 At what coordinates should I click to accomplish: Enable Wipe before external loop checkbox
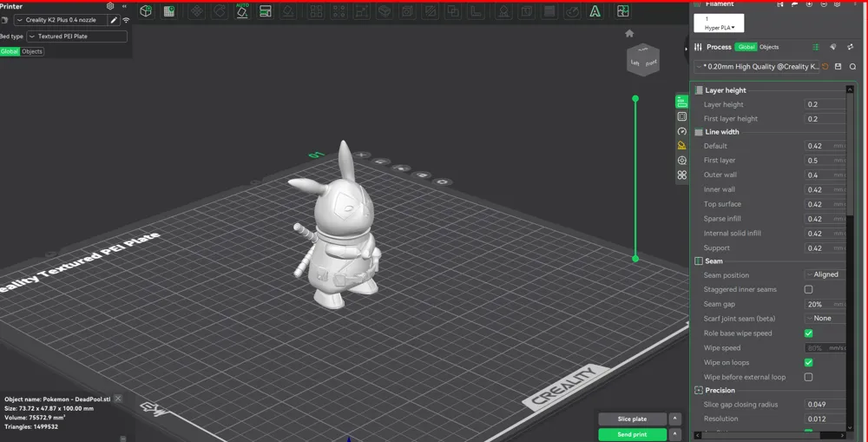808,377
